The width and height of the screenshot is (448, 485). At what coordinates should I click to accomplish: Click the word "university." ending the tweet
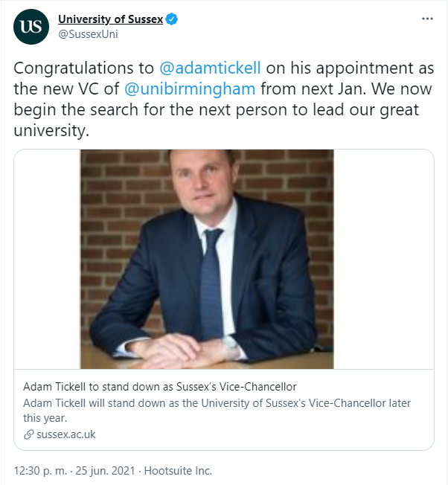pyautogui.click(x=51, y=131)
